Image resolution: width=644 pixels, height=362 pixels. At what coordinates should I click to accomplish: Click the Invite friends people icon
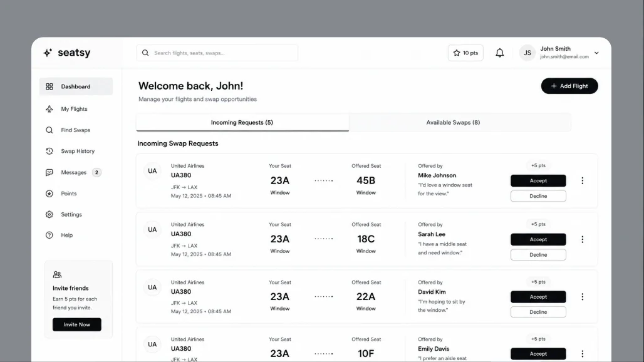(x=57, y=274)
